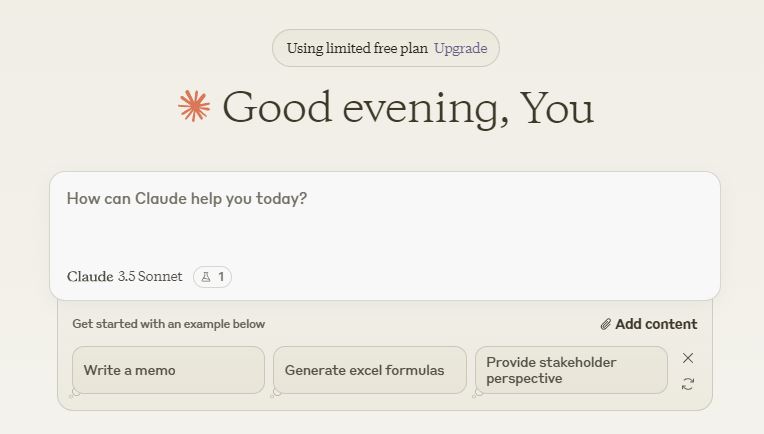Click the Add content button

pos(649,324)
